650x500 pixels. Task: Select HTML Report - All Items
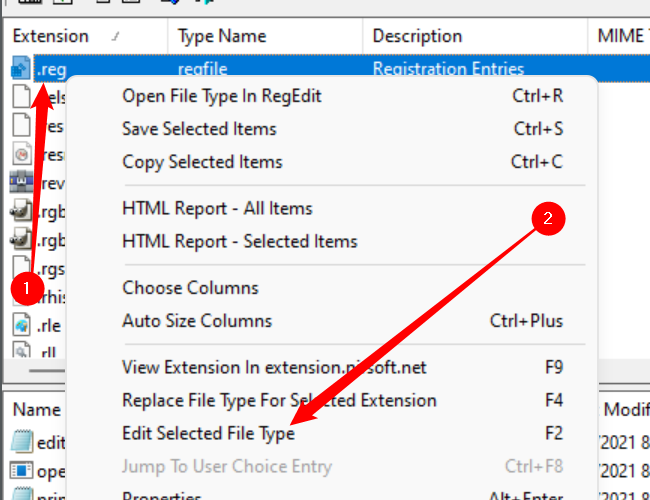(x=217, y=209)
